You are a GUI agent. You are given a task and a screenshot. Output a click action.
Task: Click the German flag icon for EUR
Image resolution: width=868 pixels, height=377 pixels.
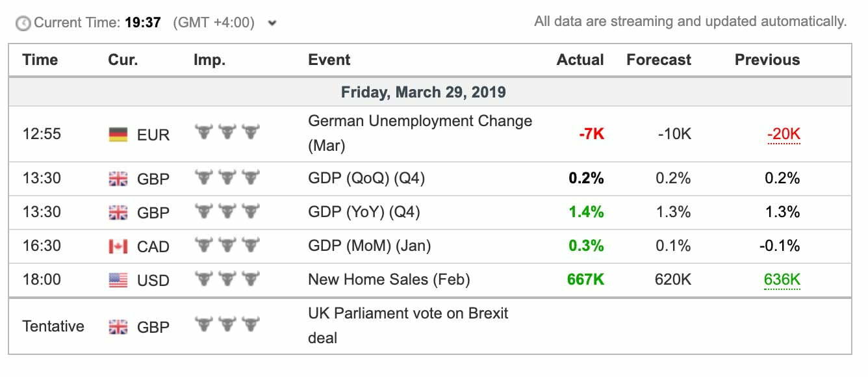(118, 135)
